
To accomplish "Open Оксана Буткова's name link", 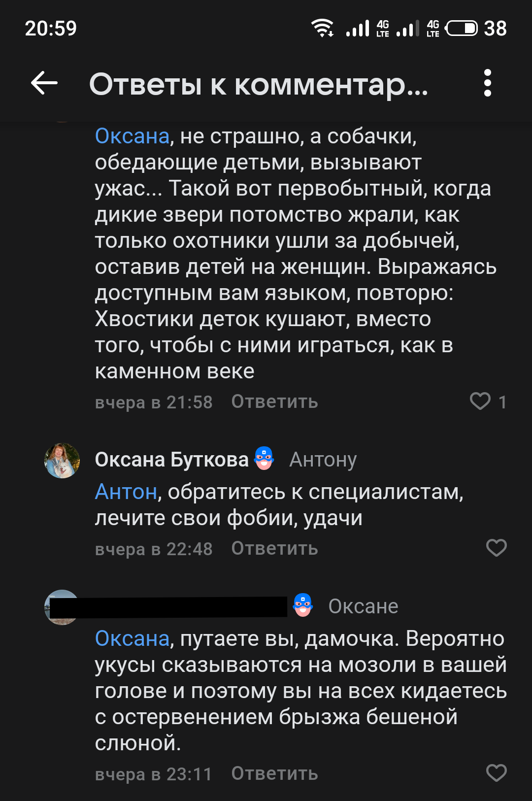I will tap(171, 460).
